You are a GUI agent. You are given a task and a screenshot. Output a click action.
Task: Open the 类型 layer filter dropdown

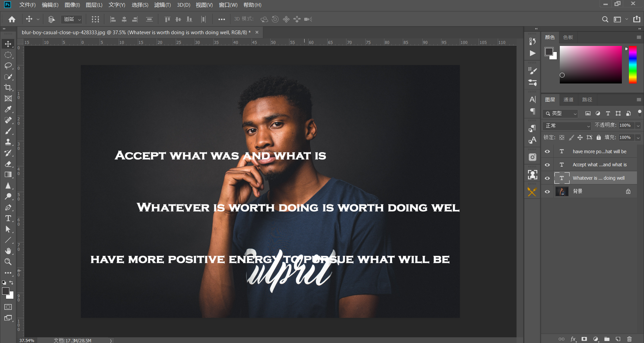tap(560, 114)
